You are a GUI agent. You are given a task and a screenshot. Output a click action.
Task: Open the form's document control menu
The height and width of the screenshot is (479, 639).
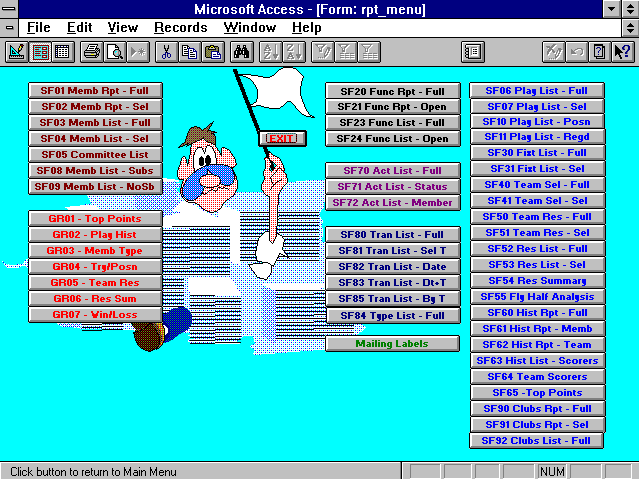coord(10,28)
